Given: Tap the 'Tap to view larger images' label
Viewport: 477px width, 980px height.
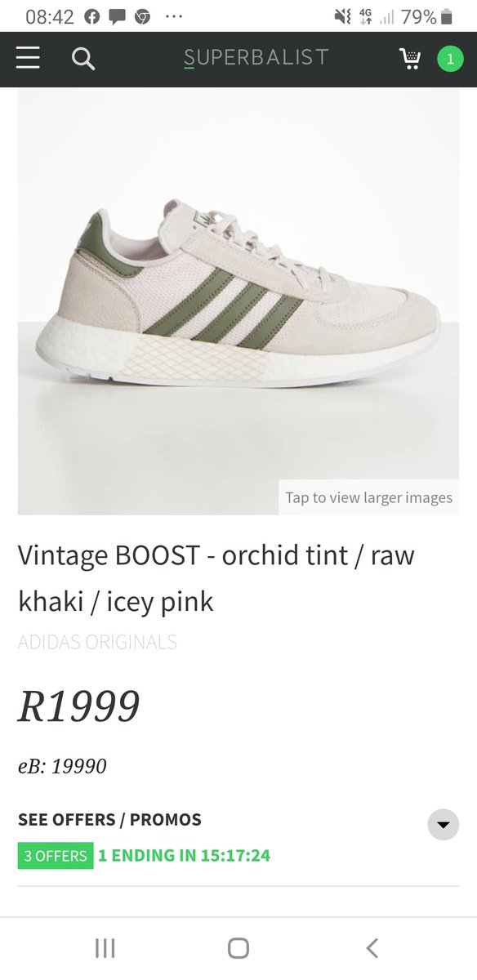Looking at the screenshot, I should (x=368, y=497).
